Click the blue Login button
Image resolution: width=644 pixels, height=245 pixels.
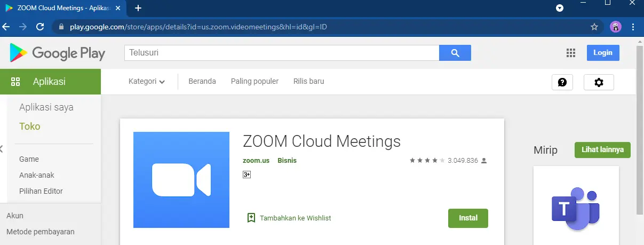(603, 53)
